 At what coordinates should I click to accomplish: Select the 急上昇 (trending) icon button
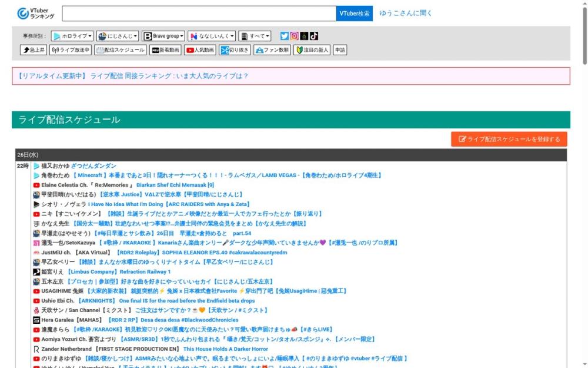33,49
